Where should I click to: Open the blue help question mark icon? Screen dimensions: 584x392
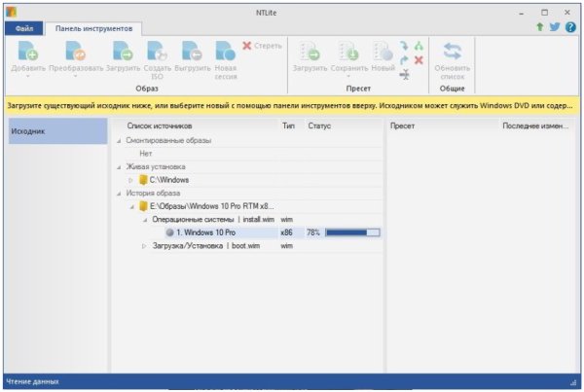570,27
